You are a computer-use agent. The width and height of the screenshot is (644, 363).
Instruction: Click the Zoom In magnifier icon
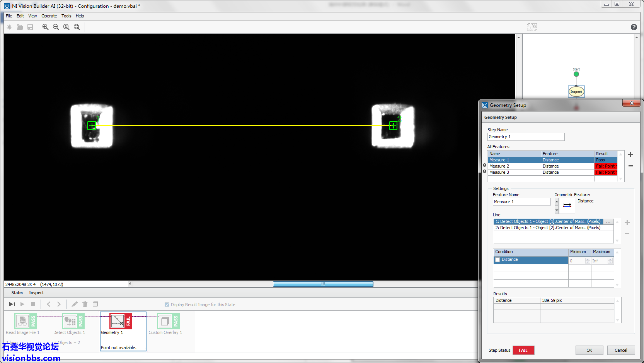click(45, 27)
